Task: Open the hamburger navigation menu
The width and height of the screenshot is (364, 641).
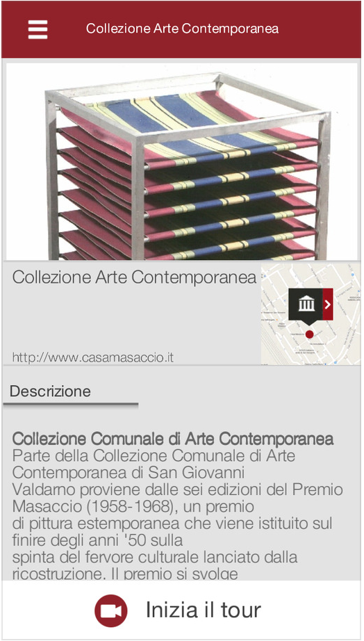Action: pyautogui.click(x=38, y=29)
